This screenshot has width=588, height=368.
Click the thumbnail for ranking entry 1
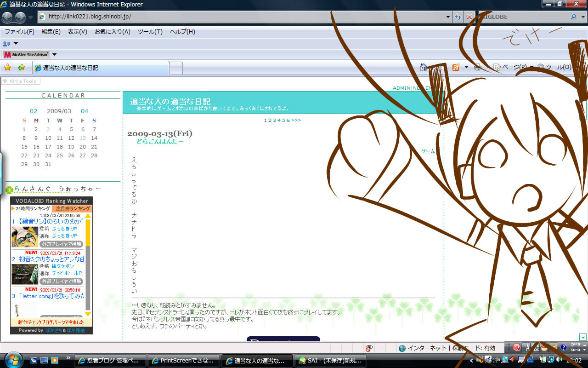25,236
